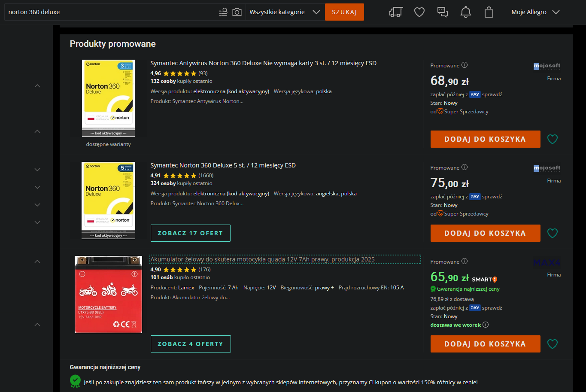Click info icon beside Promowane on 68,90 zł offer
The height and width of the screenshot is (392, 586).
click(465, 65)
